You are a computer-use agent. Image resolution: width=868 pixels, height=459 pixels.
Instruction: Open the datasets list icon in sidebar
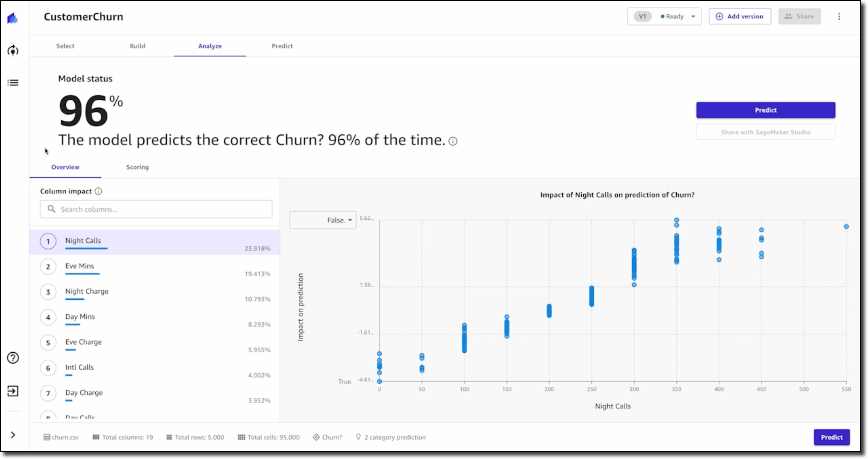coord(13,83)
